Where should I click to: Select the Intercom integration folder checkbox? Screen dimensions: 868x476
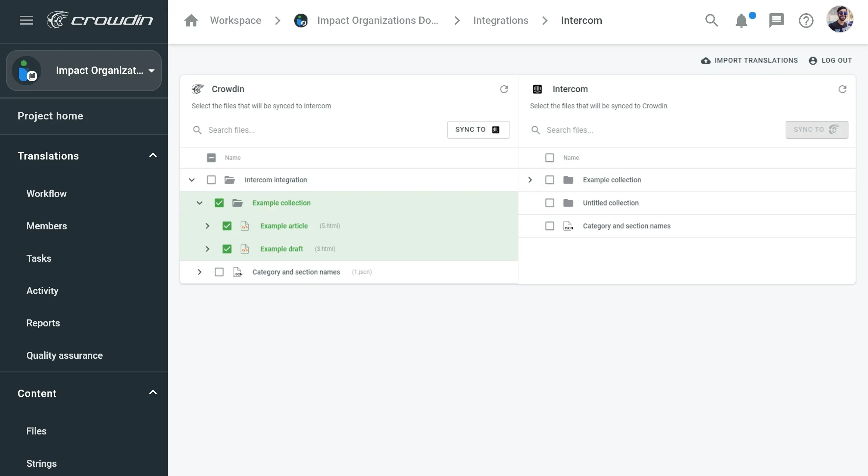coord(211,180)
